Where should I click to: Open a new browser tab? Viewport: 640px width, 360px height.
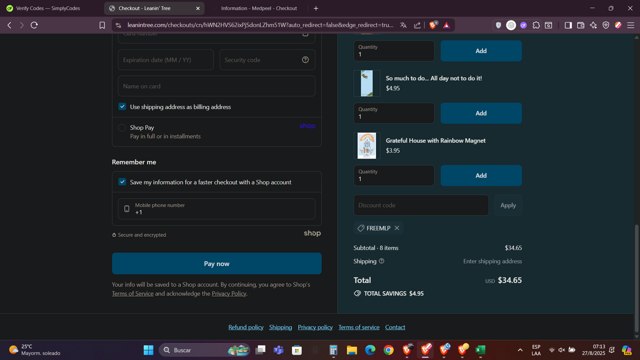tap(316, 8)
